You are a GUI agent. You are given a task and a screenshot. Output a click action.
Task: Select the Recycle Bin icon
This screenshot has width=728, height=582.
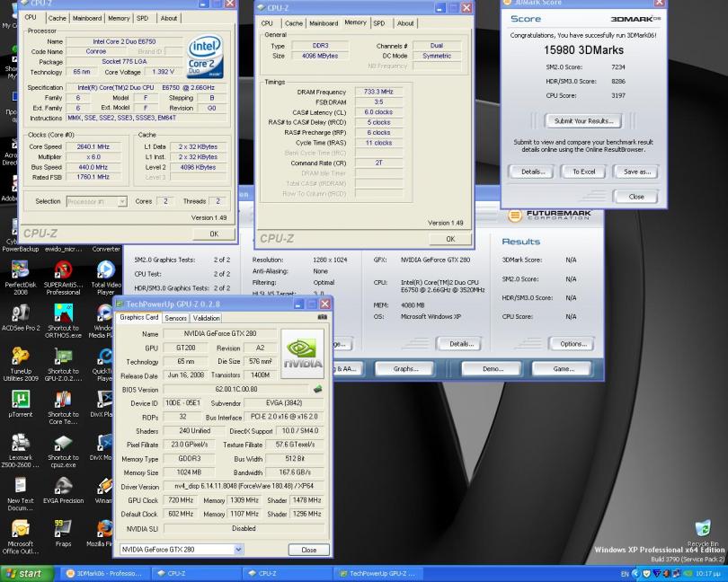(x=703, y=533)
